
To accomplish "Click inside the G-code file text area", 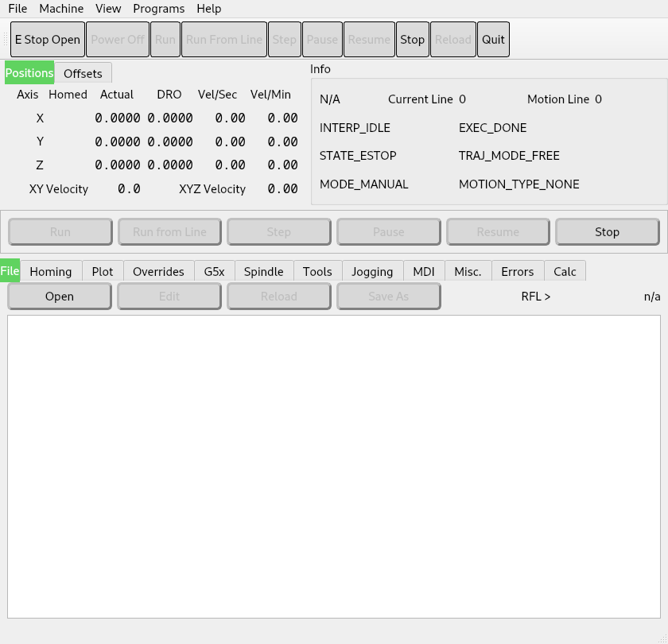I will (334, 467).
